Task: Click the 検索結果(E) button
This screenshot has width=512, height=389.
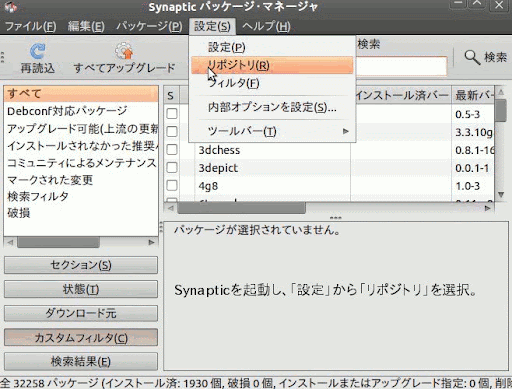Action: 81,362
